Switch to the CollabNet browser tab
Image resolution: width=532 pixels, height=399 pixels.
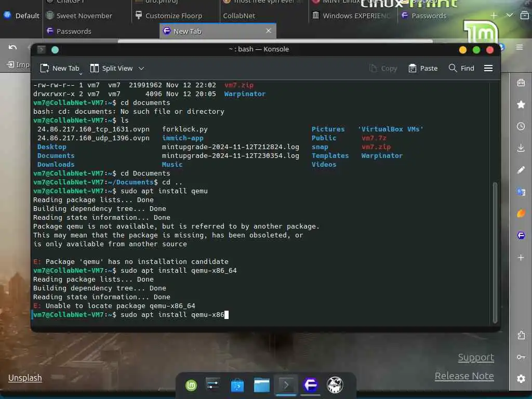239,16
